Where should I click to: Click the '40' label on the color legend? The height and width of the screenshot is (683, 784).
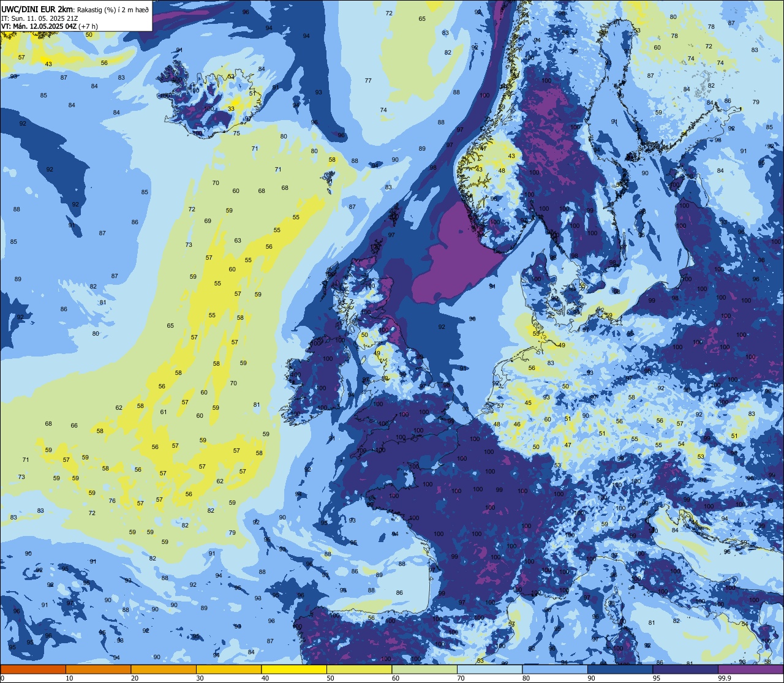pyautogui.click(x=265, y=678)
